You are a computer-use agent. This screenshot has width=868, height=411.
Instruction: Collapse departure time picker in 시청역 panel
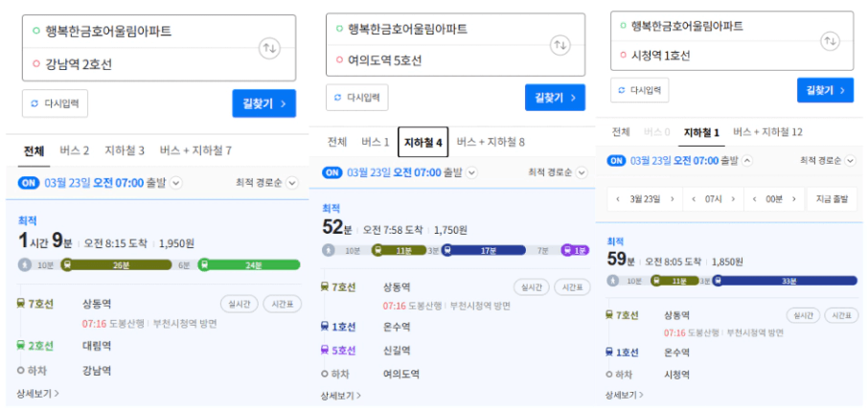[x=747, y=161]
